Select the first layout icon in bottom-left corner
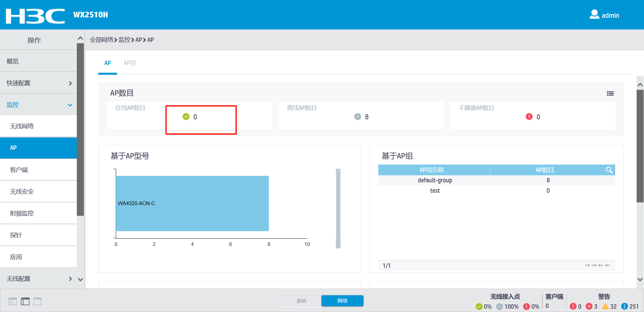 13,301
